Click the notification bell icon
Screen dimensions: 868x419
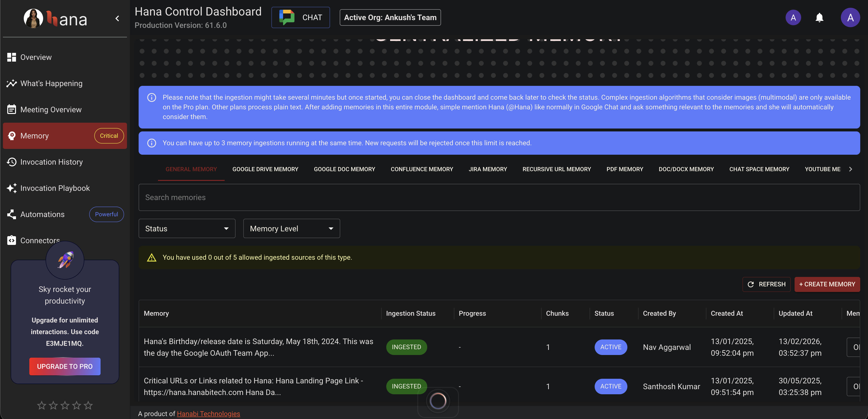pos(819,17)
